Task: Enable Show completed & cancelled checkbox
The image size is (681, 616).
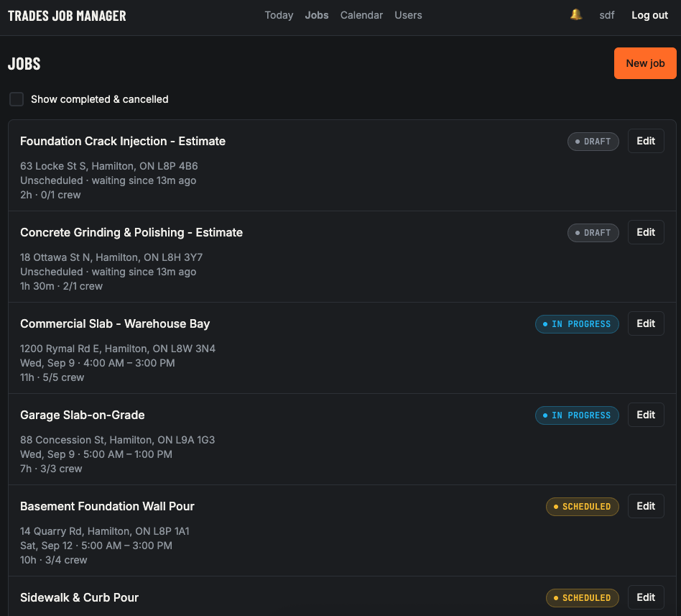Action: 17,99
